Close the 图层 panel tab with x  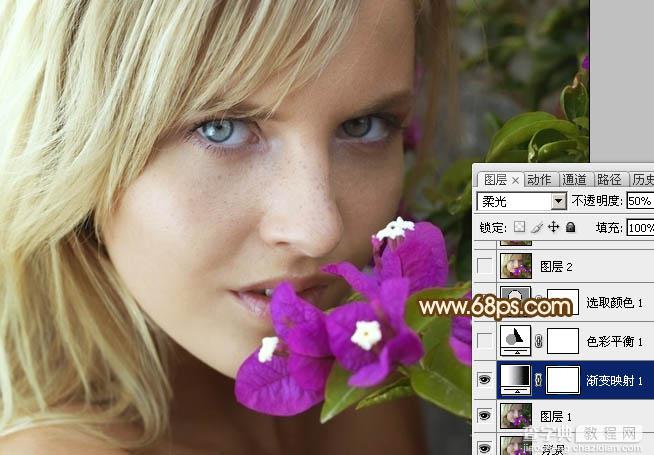coord(516,180)
